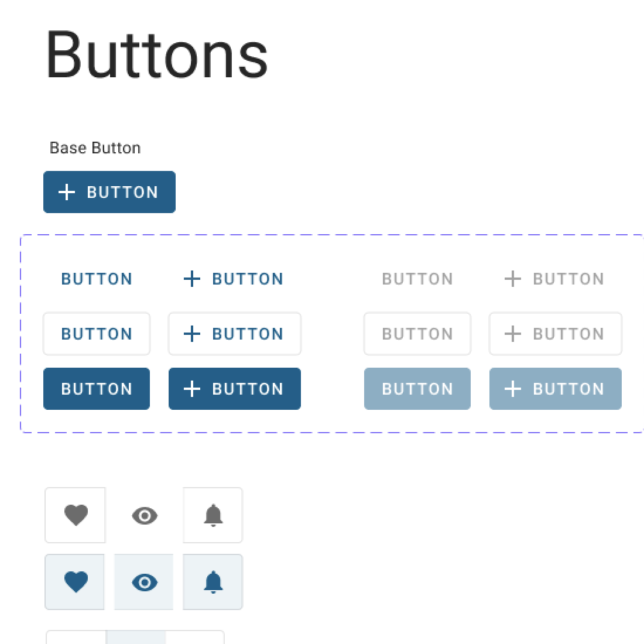
Task: Click the disabled gray borderless plus BUTTON
Action: [555, 279]
